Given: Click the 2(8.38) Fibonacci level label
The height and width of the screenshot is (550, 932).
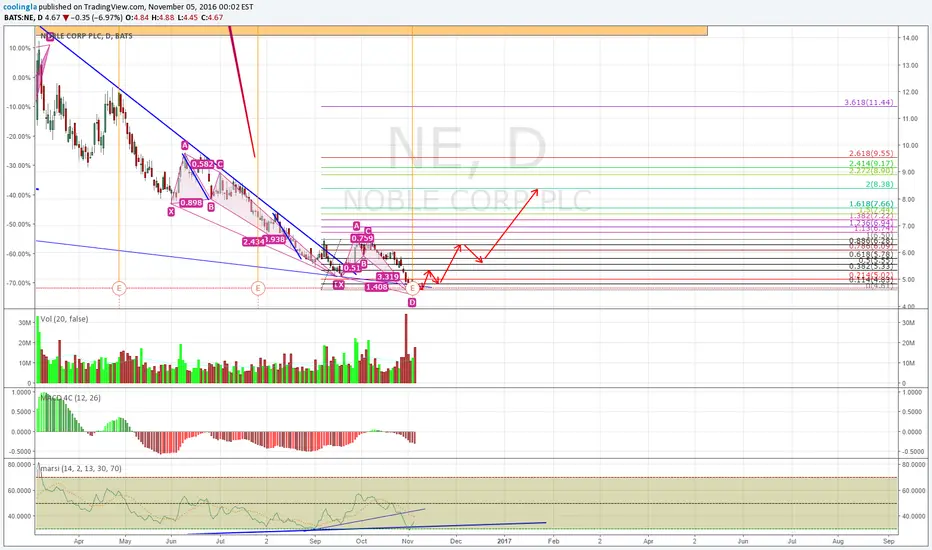Looking at the screenshot, I should (880, 184).
